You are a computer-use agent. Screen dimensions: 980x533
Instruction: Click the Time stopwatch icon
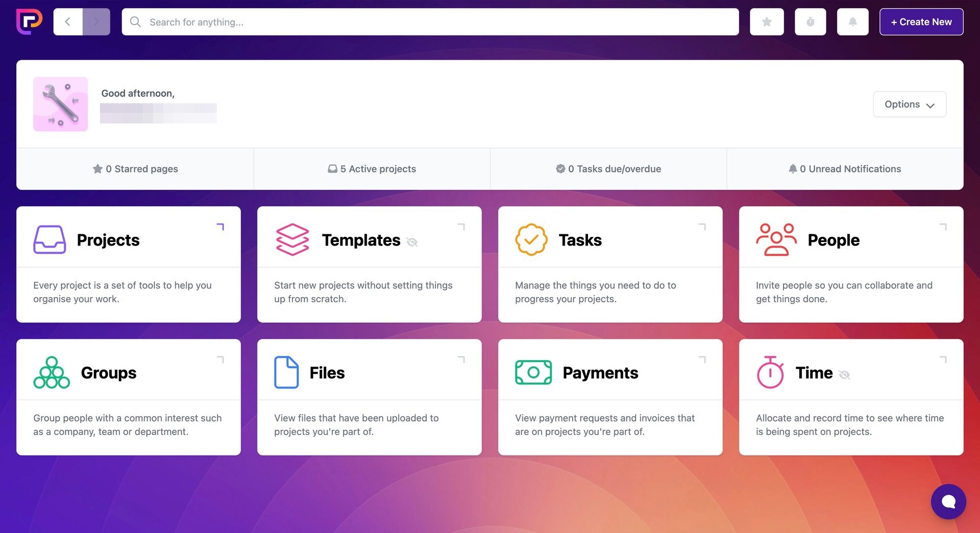770,372
